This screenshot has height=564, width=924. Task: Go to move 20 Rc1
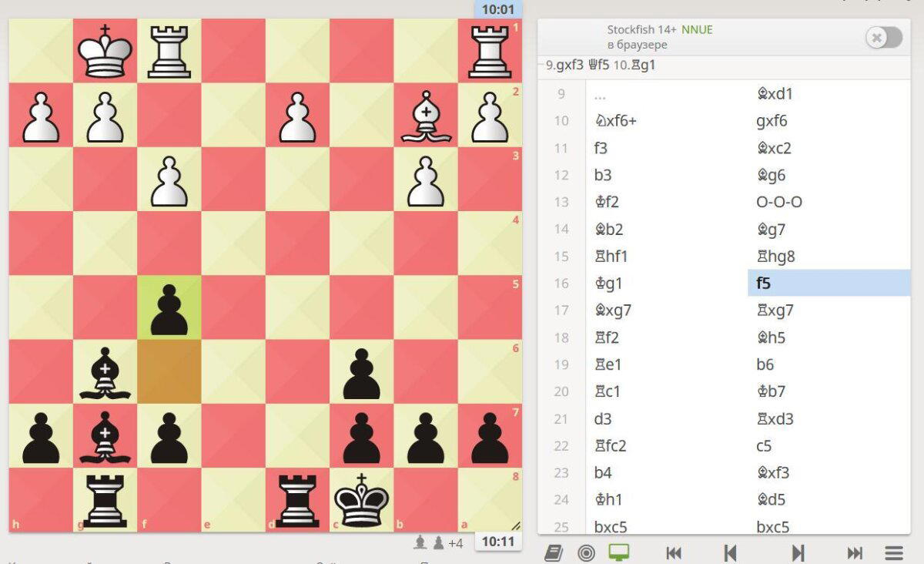[666, 391]
